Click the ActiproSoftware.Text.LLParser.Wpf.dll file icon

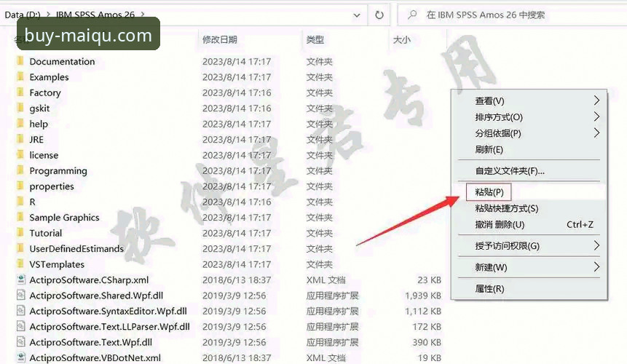(x=21, y=326)
